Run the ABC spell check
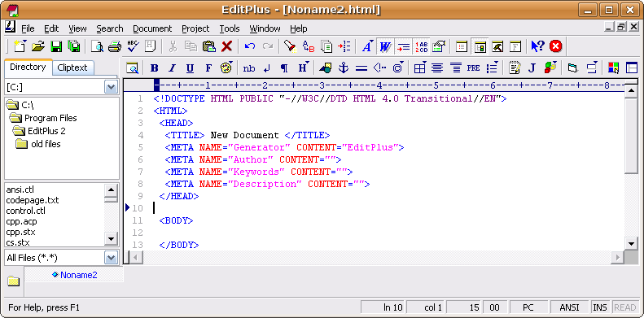Image resolution: width=644 pixels, height=318 pixels. pyautogui.click(x=133, y=46)
